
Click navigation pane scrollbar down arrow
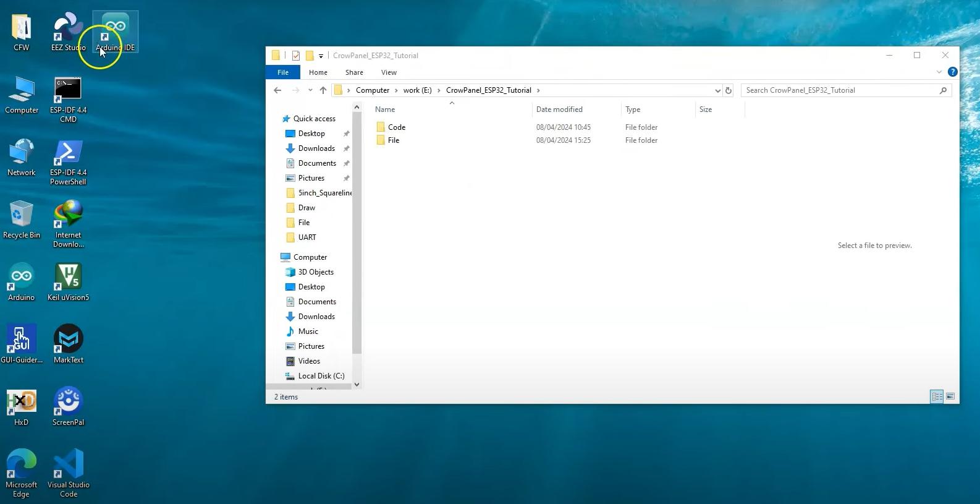coord(357,385)
